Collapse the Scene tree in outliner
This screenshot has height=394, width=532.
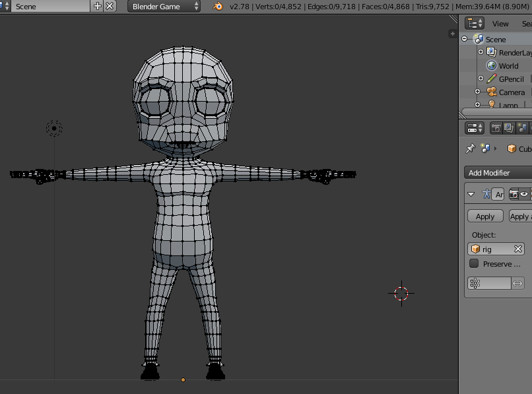pos(465,40)
